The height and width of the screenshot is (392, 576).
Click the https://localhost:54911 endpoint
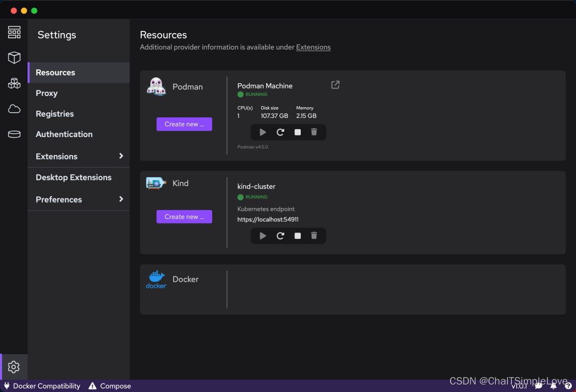[268, 219]
